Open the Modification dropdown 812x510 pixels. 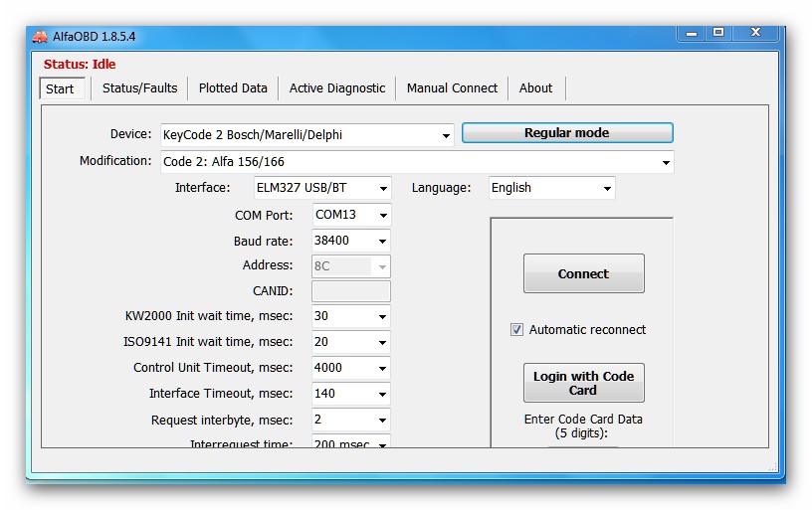[665, 162]
